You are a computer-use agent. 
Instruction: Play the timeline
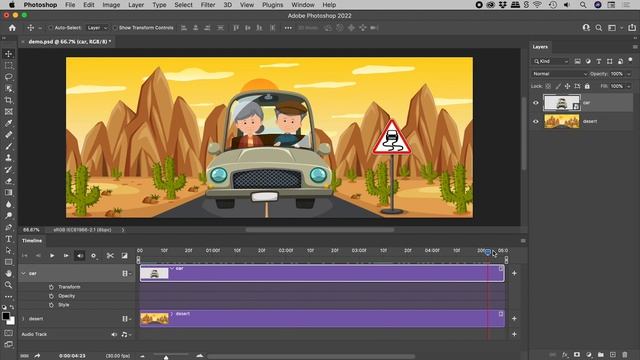tap(52, 256)
